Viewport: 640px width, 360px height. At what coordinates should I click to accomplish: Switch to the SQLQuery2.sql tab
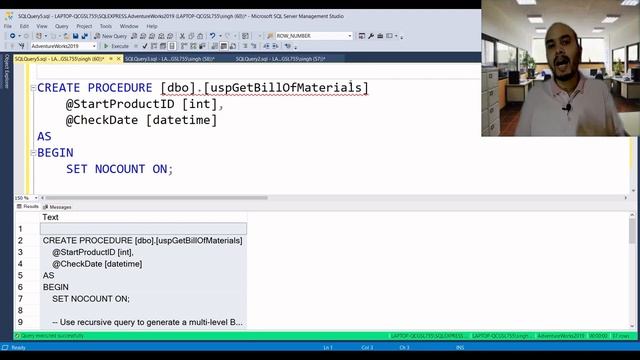coord(280,59)
